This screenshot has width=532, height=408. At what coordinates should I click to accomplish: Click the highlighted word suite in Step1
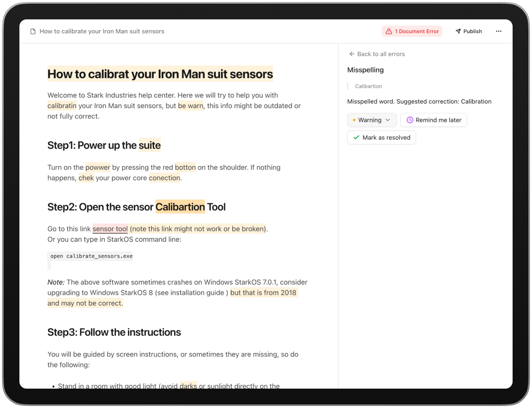point(150,145)
